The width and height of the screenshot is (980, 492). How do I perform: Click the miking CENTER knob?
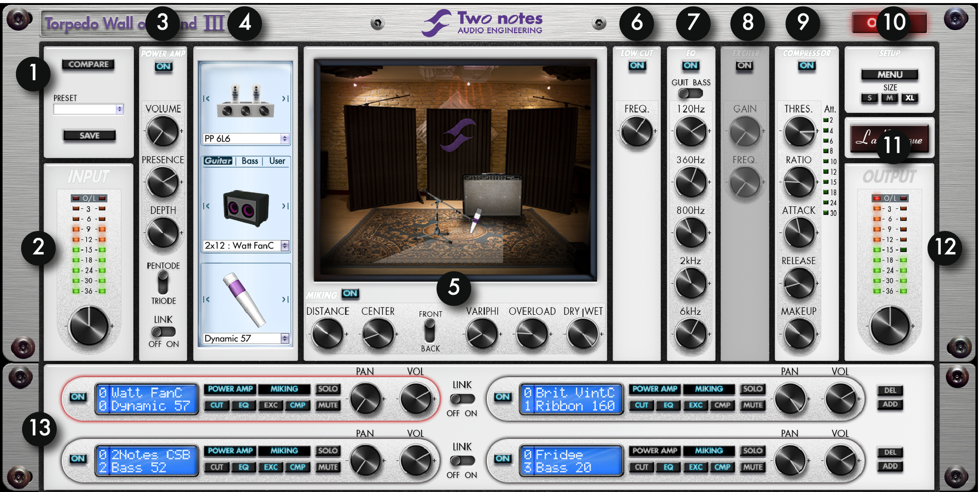[x=378, y=334]
